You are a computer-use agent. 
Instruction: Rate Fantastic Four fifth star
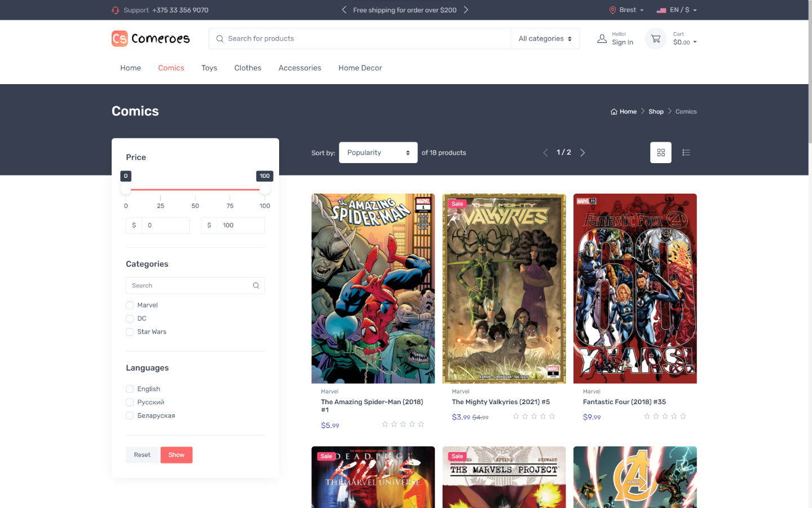click(x=683, y=416)
